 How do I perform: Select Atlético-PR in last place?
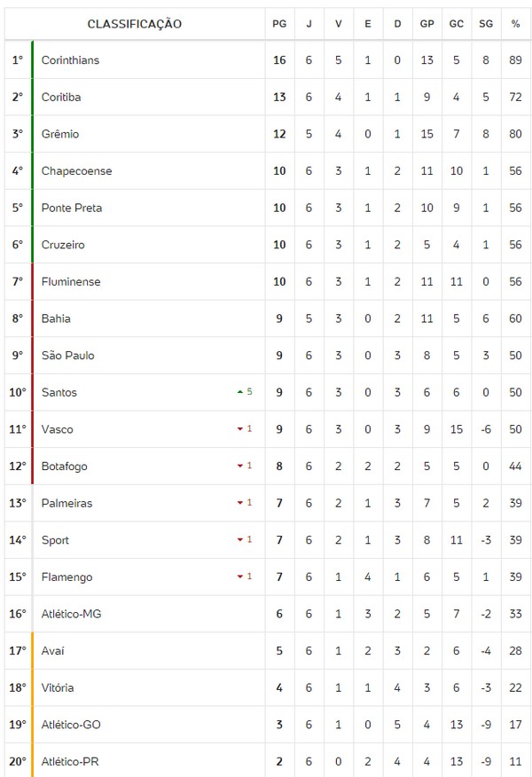coord(71,762)
